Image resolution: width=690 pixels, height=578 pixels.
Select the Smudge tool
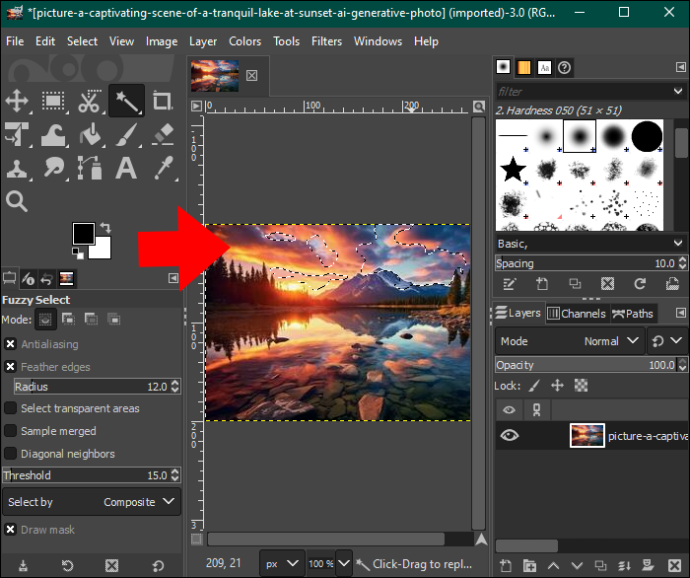(53, 168)
